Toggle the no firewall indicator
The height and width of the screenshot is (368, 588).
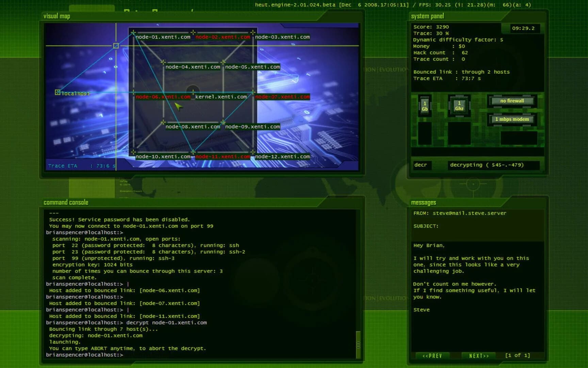pos(512,101)
